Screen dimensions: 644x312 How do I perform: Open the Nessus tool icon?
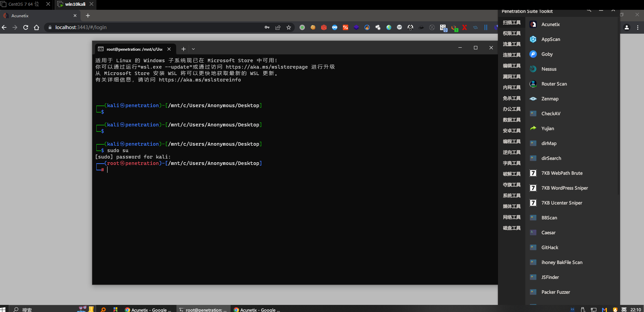pyautogui.click(x=533, y=69)
